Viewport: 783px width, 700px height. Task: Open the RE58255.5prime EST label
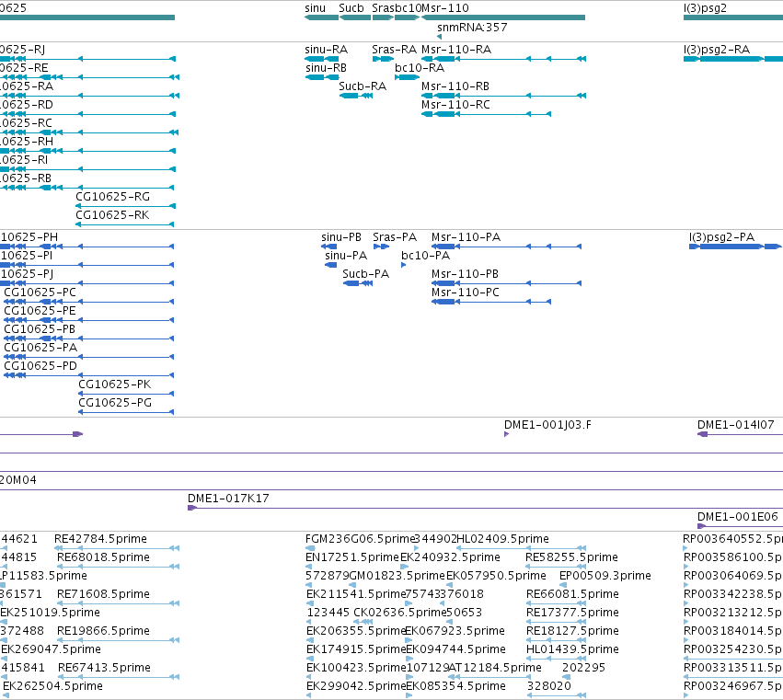(x=571, y=557)
